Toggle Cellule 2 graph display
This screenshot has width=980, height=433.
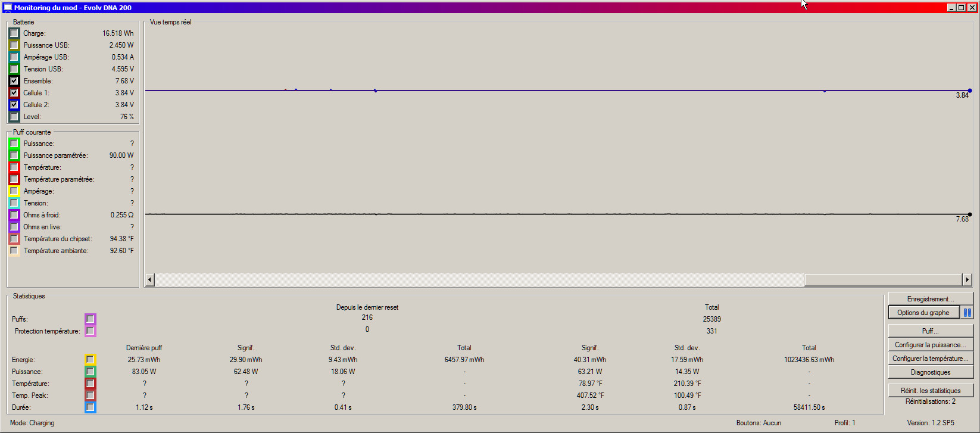(14, 105)
